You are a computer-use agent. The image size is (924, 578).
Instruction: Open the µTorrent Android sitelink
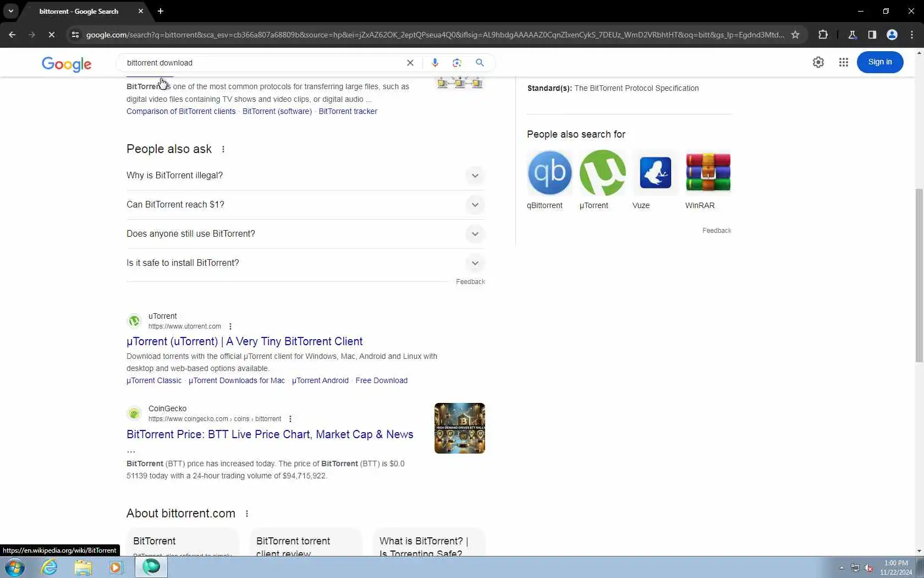coord(321,380)
